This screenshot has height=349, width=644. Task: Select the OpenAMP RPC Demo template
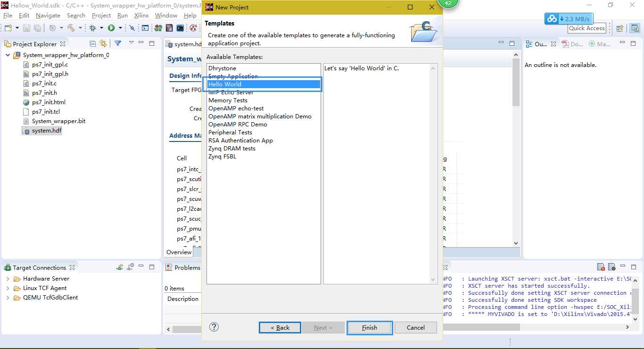(x=238, y=125)
